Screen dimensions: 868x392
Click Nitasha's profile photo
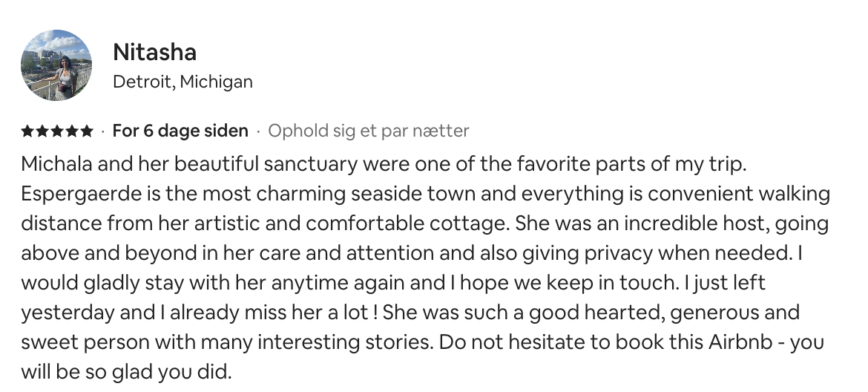[56, 65]
